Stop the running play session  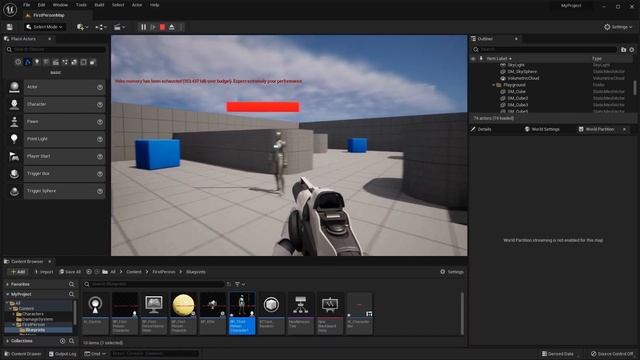pos(162,27)
